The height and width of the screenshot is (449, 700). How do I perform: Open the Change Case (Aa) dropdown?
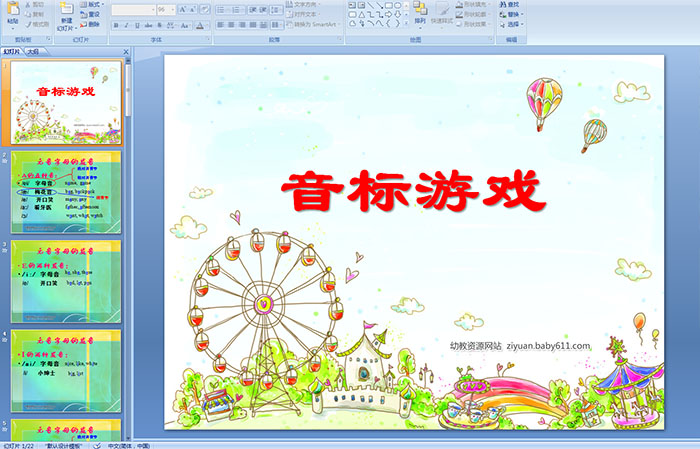pos(185,25)
